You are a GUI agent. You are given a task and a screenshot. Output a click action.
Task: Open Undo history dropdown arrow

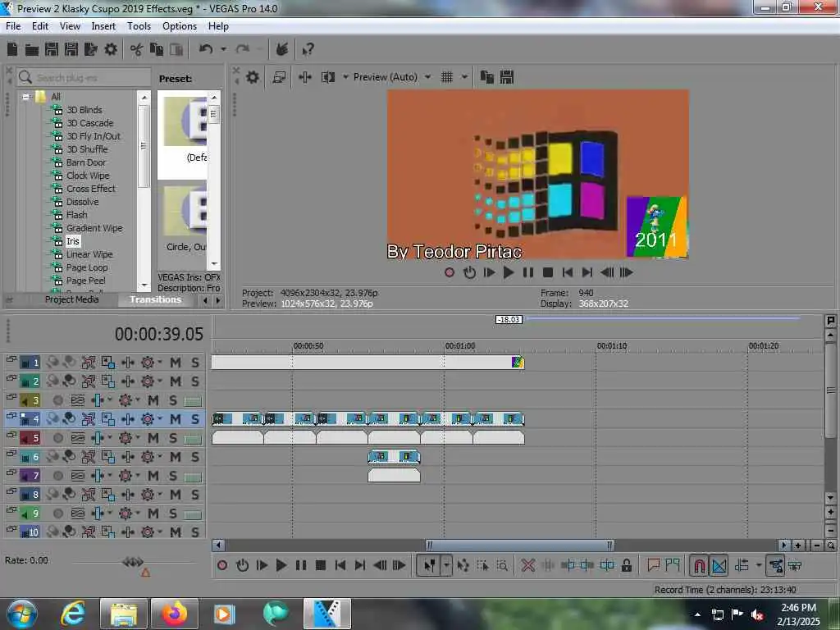click(x=223, y=50)
